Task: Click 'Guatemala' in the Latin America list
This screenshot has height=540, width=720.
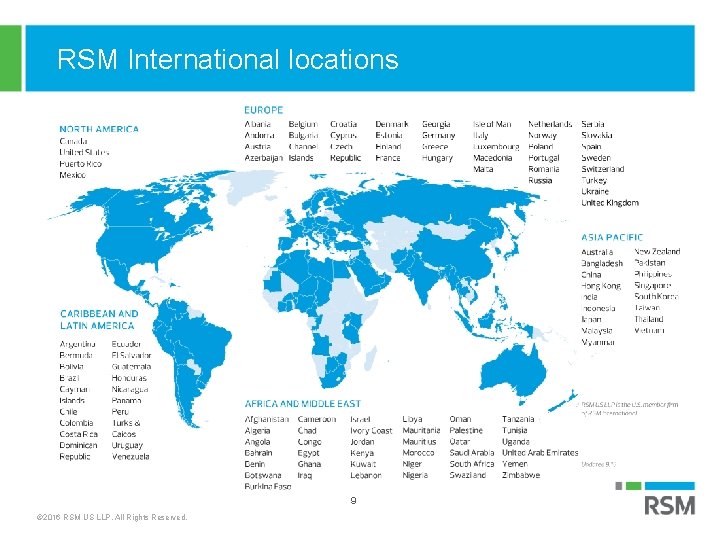Action: coord(131,367)
